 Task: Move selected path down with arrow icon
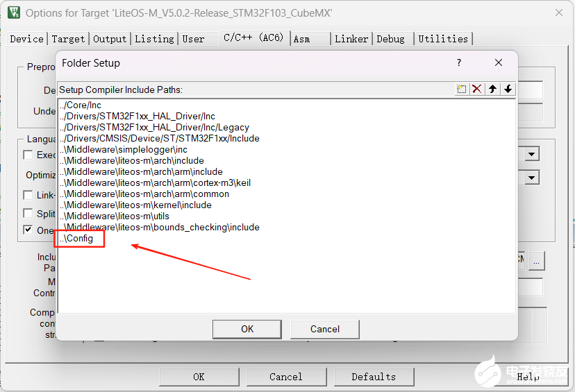[x=508, y=89]
